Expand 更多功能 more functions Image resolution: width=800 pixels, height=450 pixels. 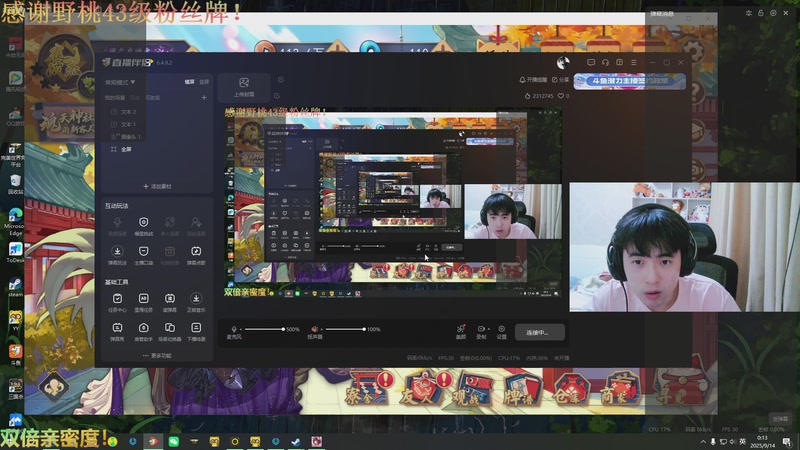[157, 356]
